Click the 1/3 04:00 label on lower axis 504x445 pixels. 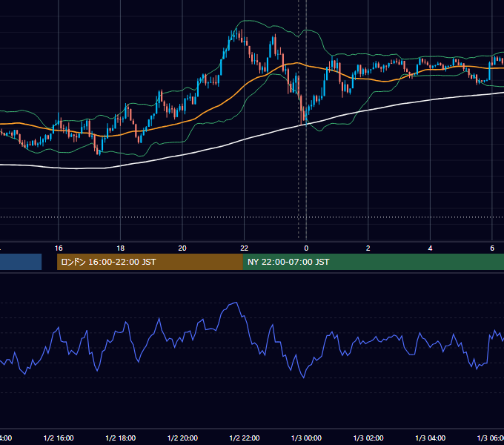tap(431, 438)
